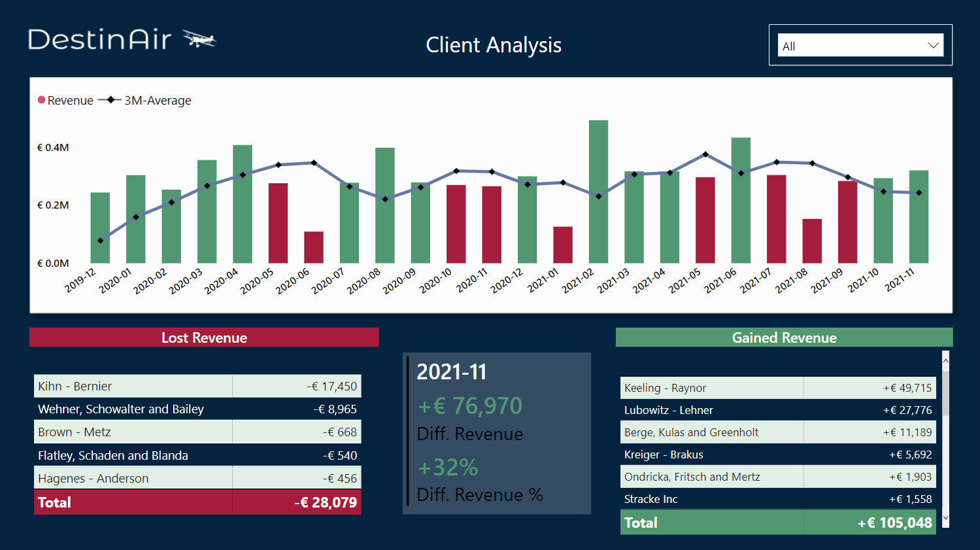Select the Kihn - Bernier row
This screenshot has width=980, height=550.
131,386
